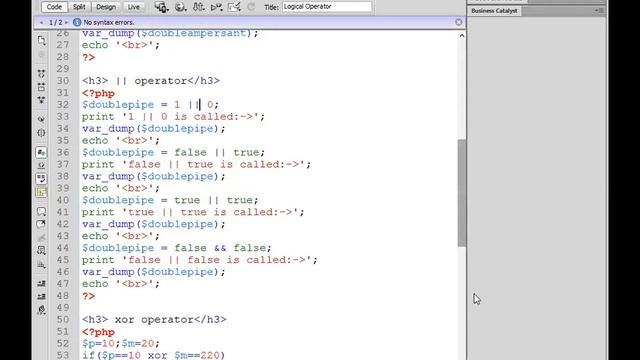Open Preview/Debug in browser menu
This screenshot has width=640, height=360.
coord(180,7)
